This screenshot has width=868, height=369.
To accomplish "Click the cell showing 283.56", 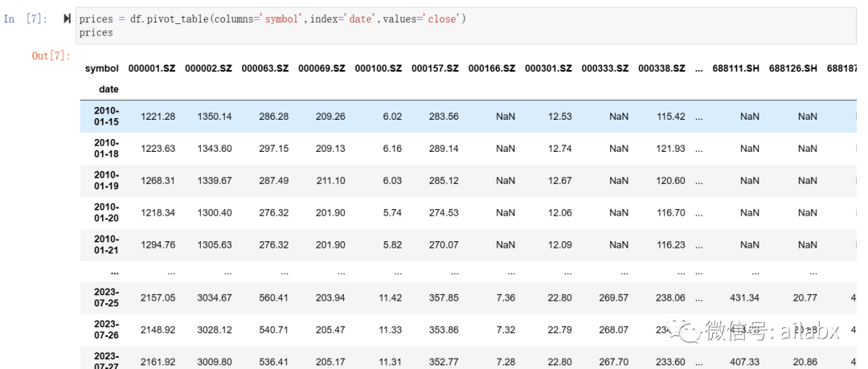I will (444, 117).
